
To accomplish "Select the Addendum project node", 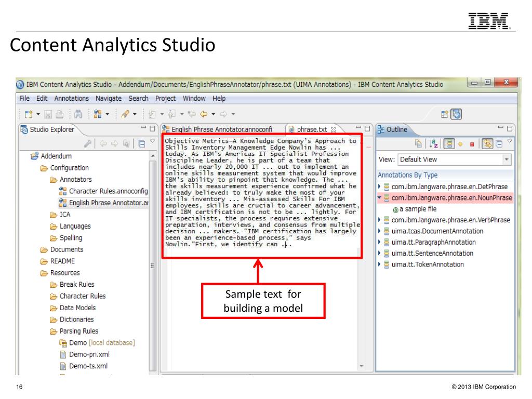I will coord(51,156).
